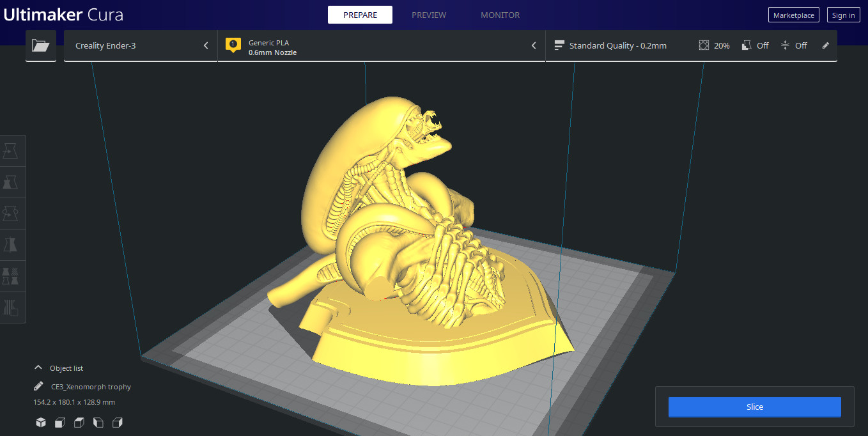The image size is (868, 436).
Task: Toggle build plate adhesion setting showing Off
Action: [794, 45]
